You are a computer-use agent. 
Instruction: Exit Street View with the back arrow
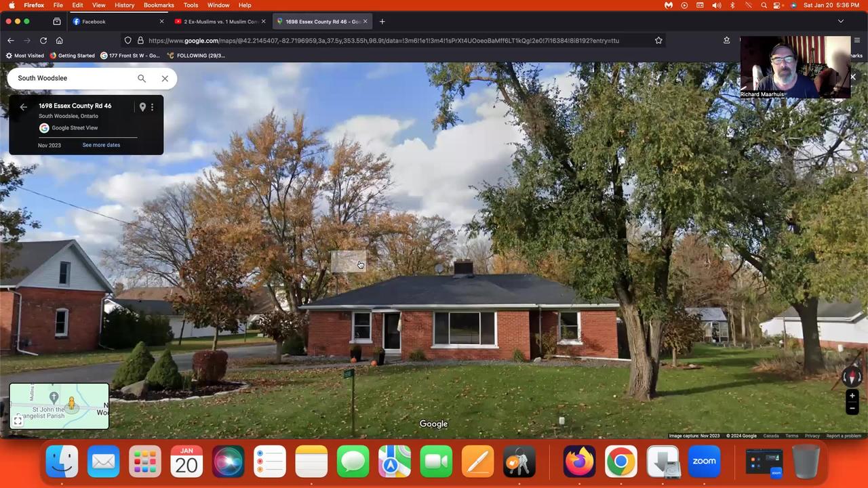click(24, 107)
